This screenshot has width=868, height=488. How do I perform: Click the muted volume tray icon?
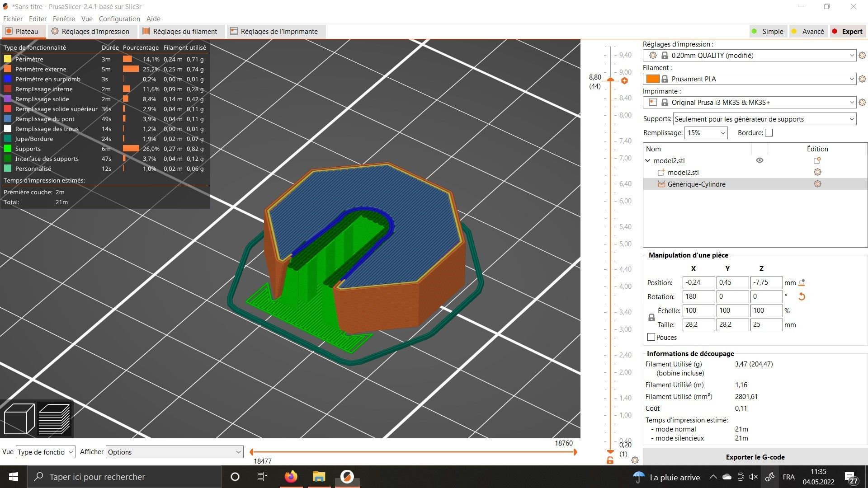coord(753,477)
